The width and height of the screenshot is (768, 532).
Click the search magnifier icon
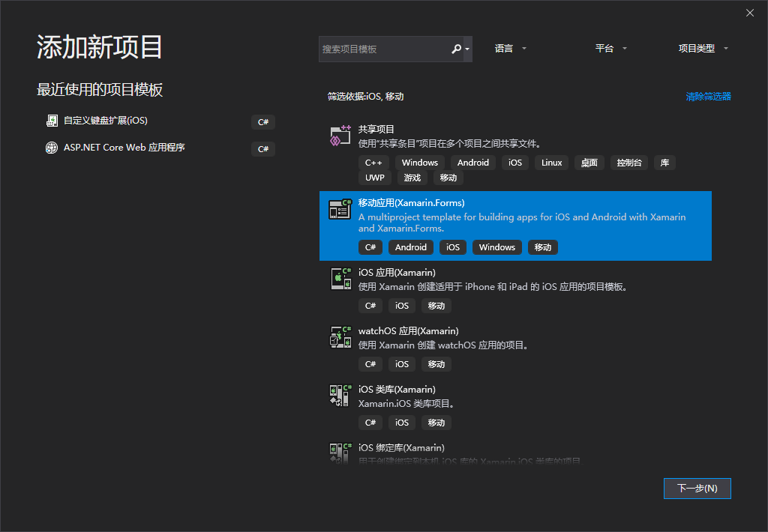pos(457,48)
